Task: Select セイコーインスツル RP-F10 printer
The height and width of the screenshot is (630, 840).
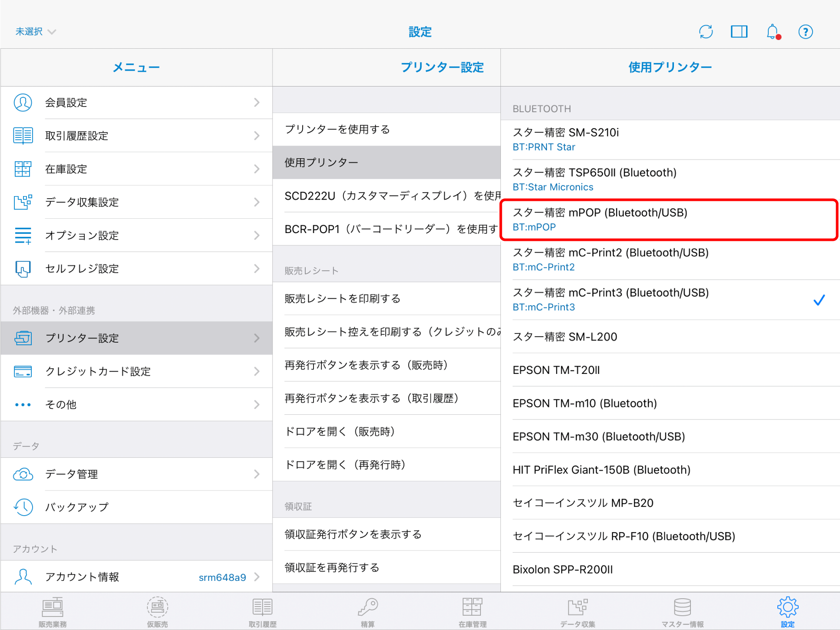Action: pos(670,536)
